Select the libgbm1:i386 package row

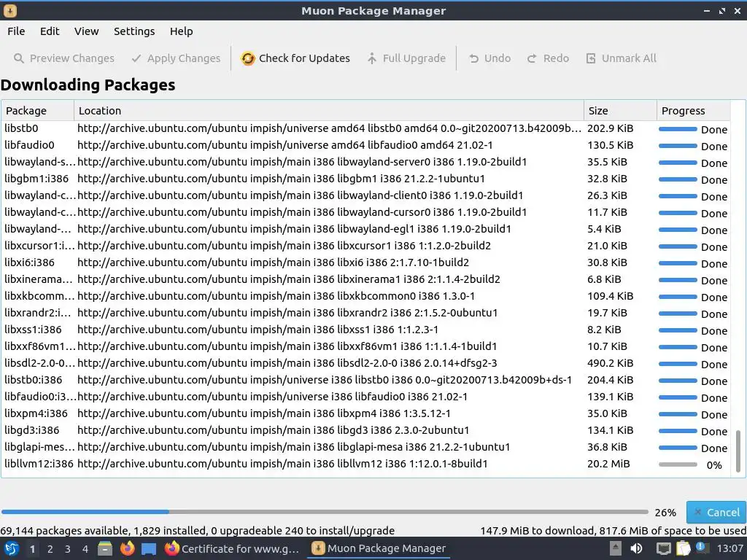pos(365,179)
